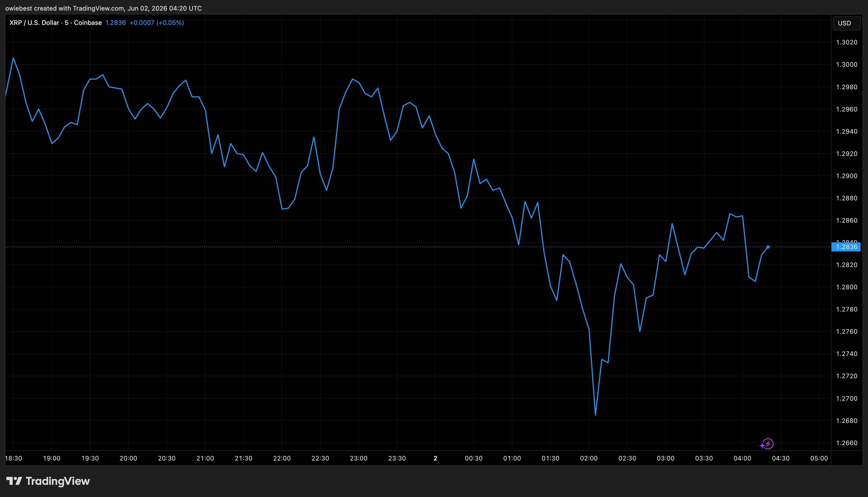The height and width of the screenshot is (497, 868).
Task: Click the 1.2760 price axis label
Action: coord(847,331)
